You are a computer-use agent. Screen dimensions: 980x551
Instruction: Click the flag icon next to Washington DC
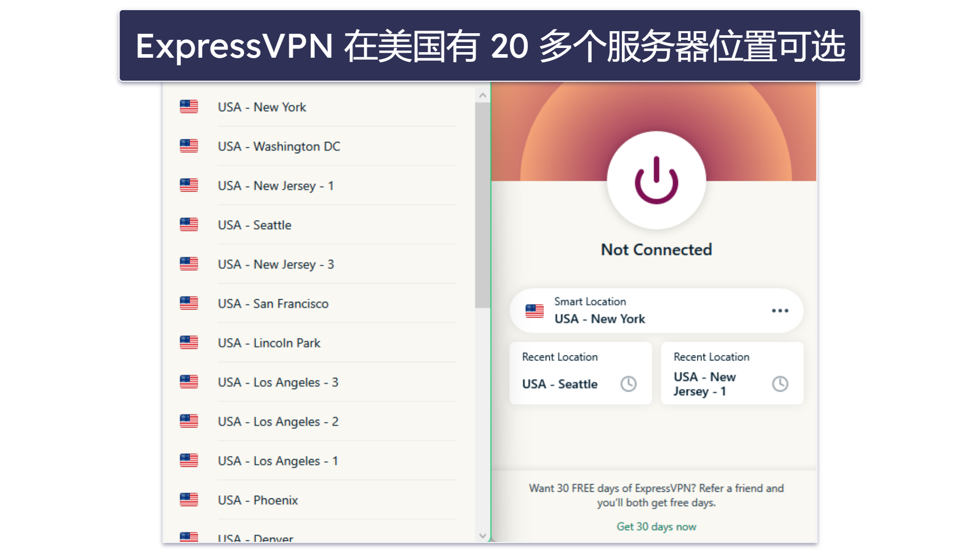pyautogui.click(x=189, y=146)
